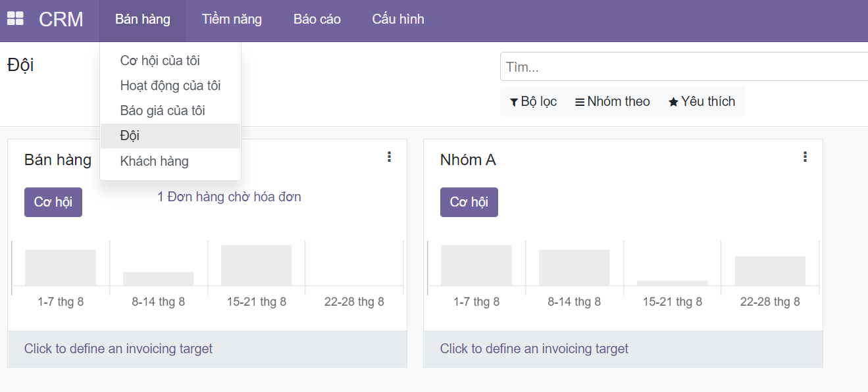Open kebab menu on Bán hàng card
Screen dimensions: 868x392
tap(389, 157)
